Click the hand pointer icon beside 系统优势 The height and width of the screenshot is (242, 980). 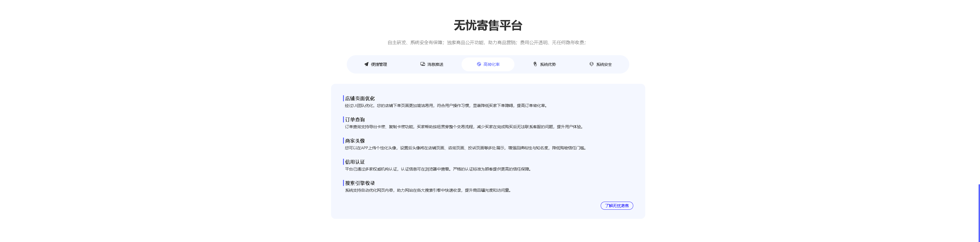coord(535,64)
